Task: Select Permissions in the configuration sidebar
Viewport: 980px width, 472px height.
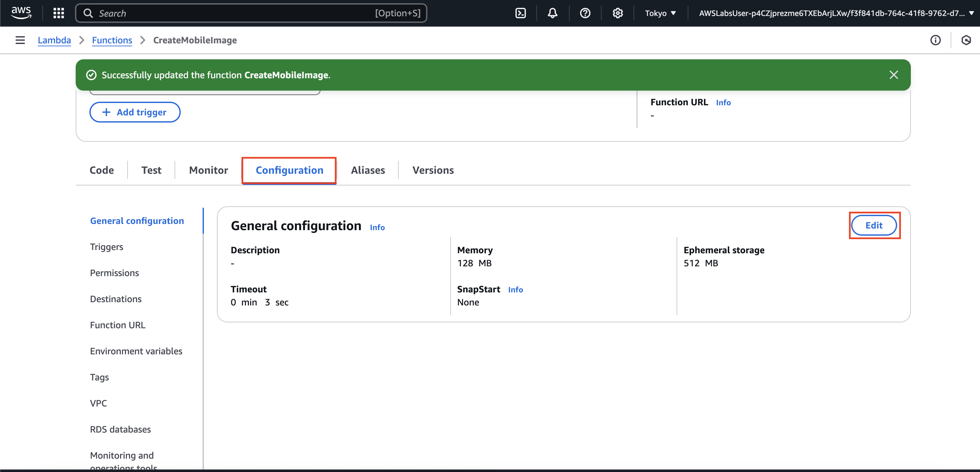Action: 114,273
